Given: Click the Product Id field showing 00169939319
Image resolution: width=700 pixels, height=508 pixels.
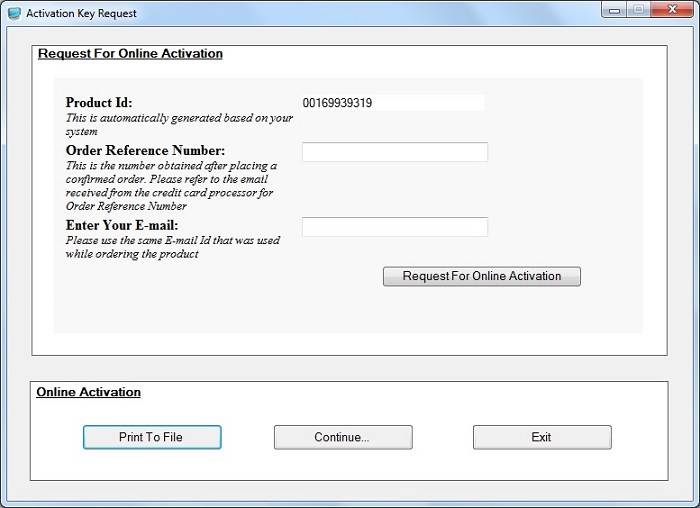Looking at the screenshot, I should click(x=392, y=102).
